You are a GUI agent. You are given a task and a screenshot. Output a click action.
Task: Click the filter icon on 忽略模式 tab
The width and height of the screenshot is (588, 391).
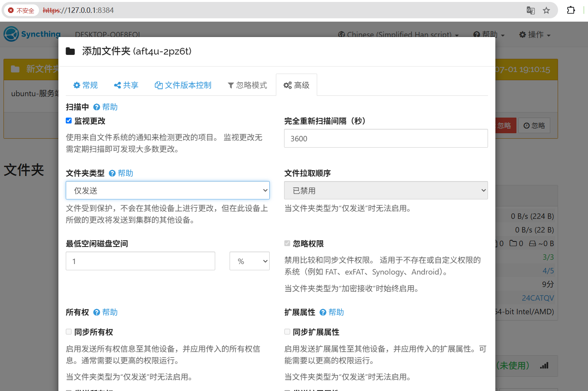tap(231, 85)
